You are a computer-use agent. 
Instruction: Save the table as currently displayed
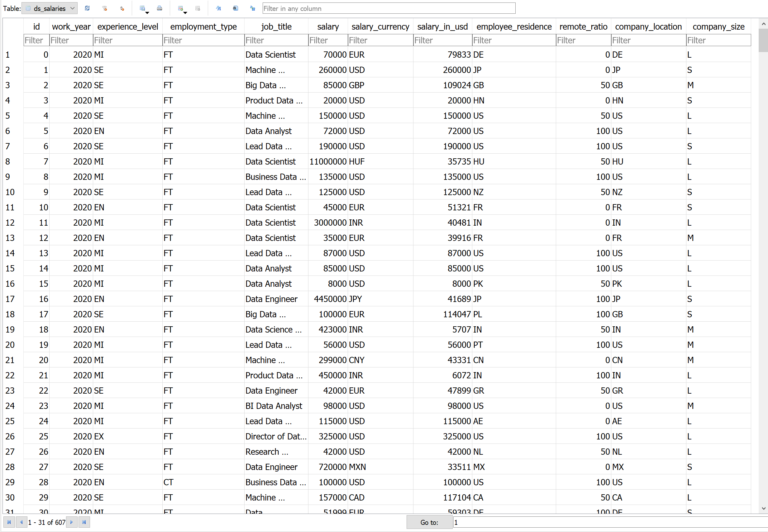tap(142, 8)
